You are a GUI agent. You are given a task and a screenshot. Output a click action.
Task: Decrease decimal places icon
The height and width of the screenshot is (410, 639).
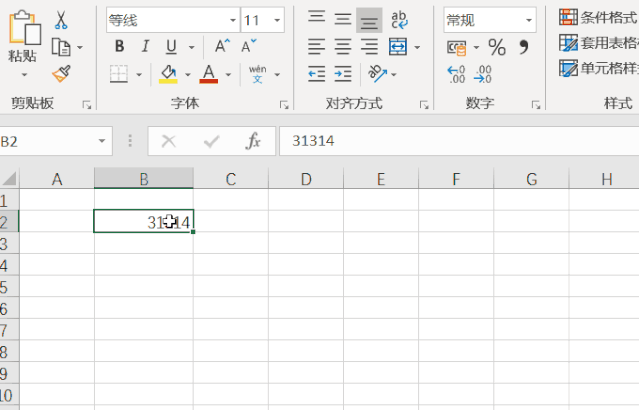[x=483, y=75]
